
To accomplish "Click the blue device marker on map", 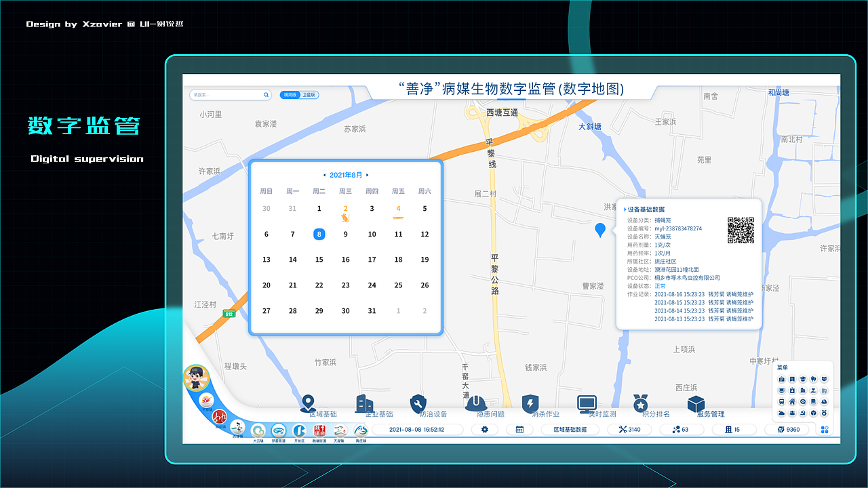I will (x=599, y=230).
